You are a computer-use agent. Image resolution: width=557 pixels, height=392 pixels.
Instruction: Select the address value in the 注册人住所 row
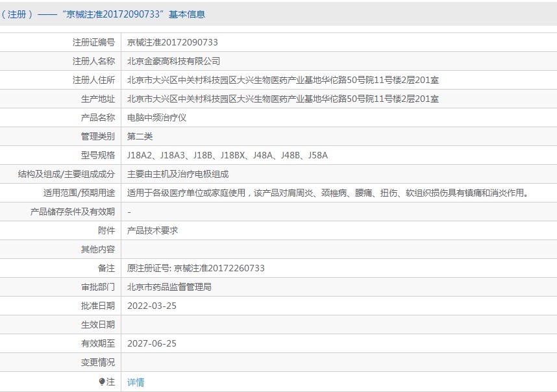(x=283, y=80)
